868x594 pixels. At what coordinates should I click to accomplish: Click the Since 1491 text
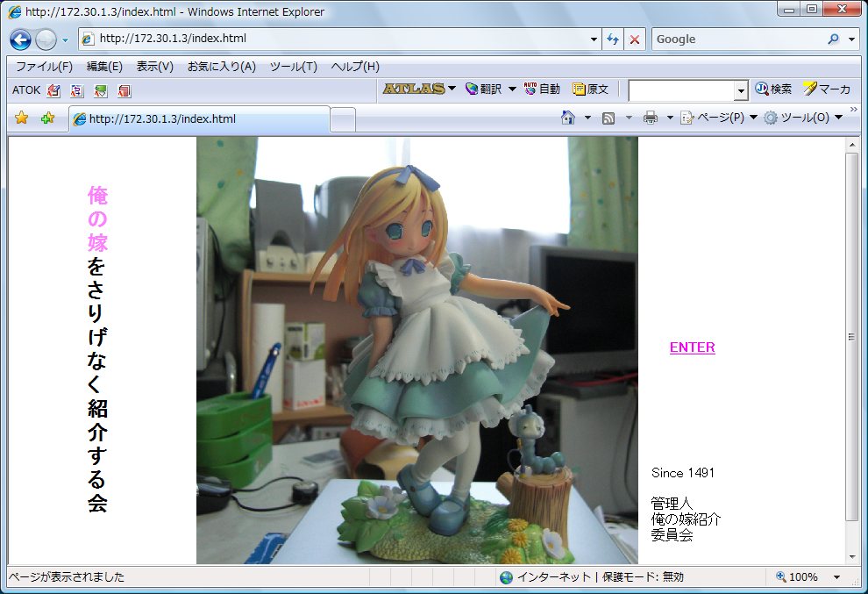[683, 473]
